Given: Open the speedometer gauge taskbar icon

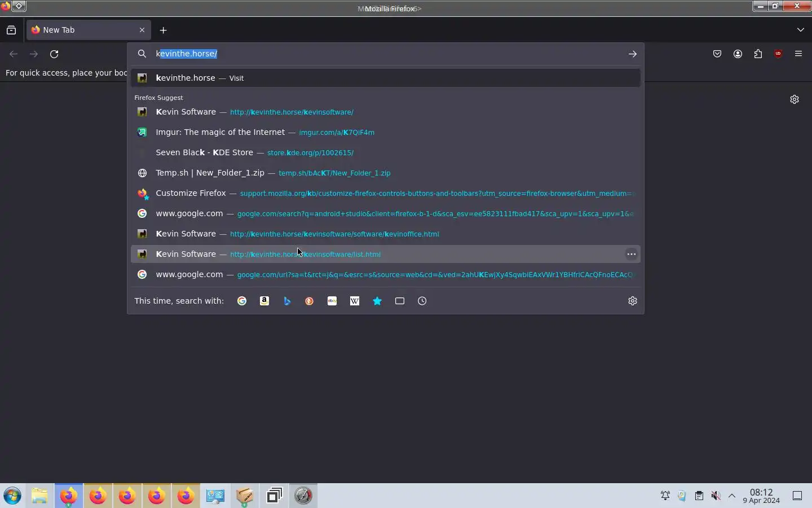Looking at the screenshot, I should point(303,496).
